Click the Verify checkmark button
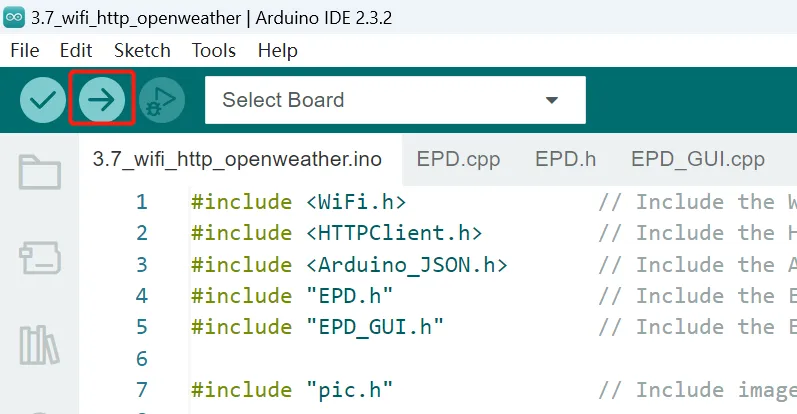 point(43,100)
